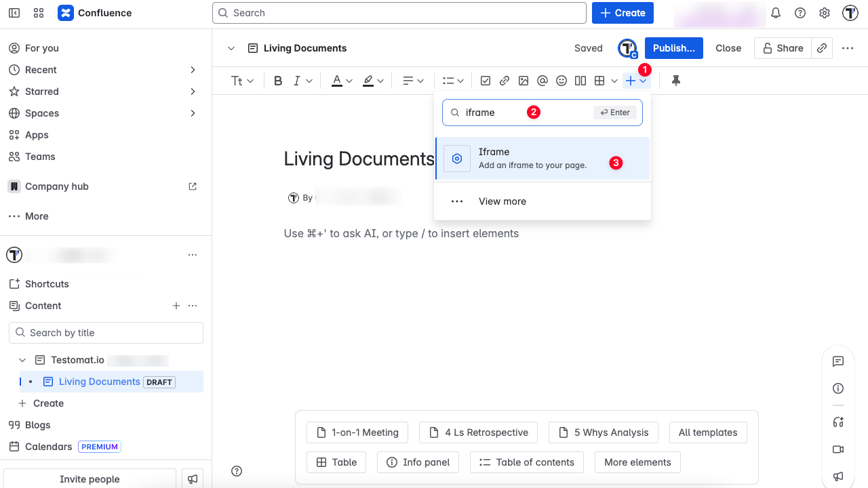Mention someone using the @ toolbar icon

point(542,81)
